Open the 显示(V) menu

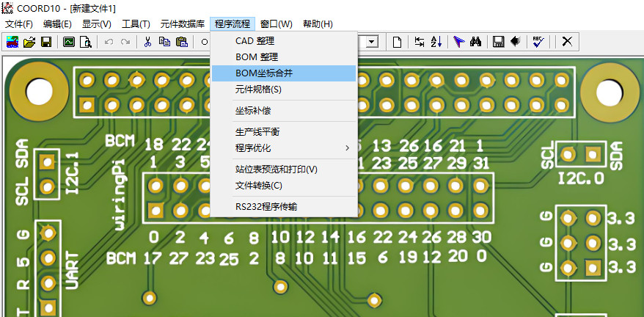coord(97,23)
